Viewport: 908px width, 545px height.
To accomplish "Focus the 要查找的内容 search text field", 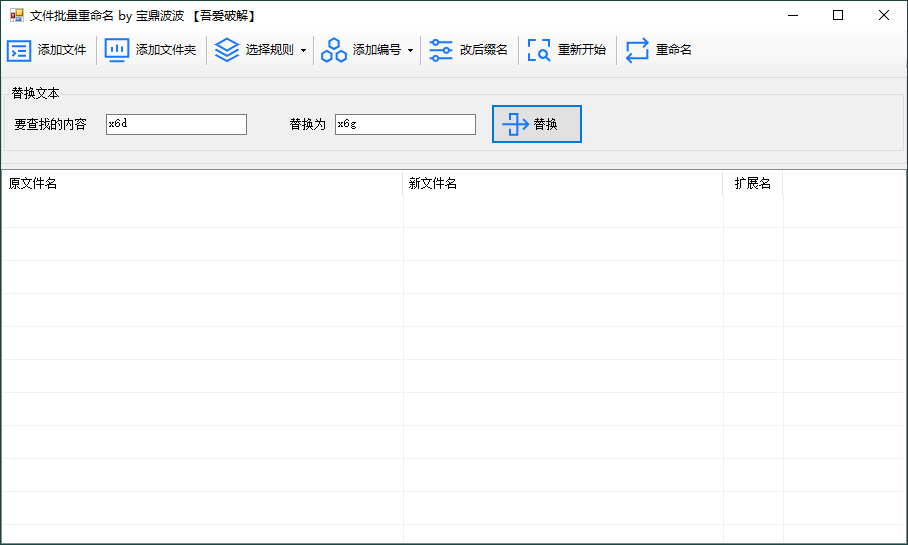I will point(176,124).
